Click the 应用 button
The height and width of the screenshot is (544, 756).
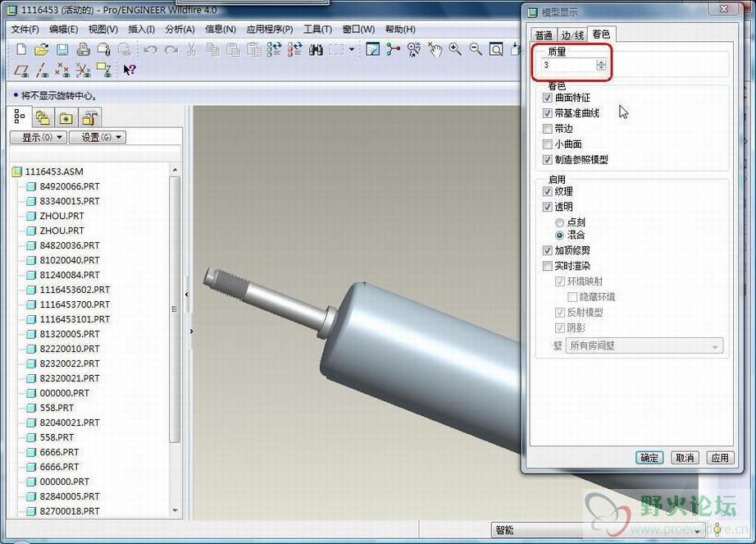coord(720,458)
